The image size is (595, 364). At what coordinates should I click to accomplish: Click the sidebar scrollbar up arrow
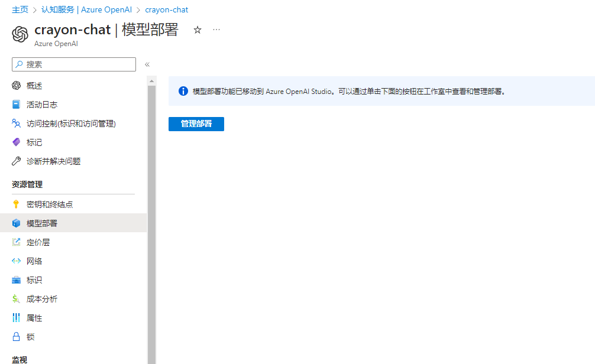[x=151, y=81]
